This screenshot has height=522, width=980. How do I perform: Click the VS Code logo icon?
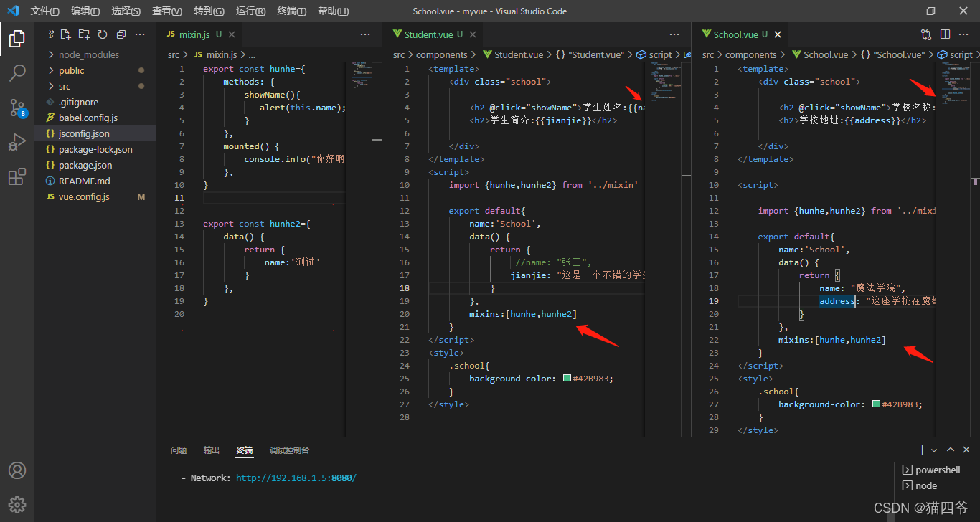click(12, 11)
